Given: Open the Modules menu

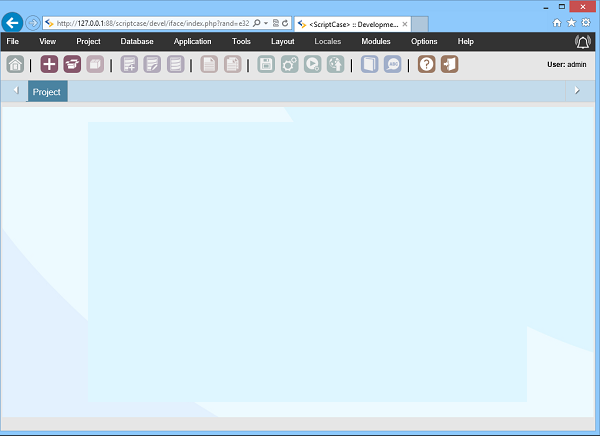Looking at the screenshot, I should 376,41.
